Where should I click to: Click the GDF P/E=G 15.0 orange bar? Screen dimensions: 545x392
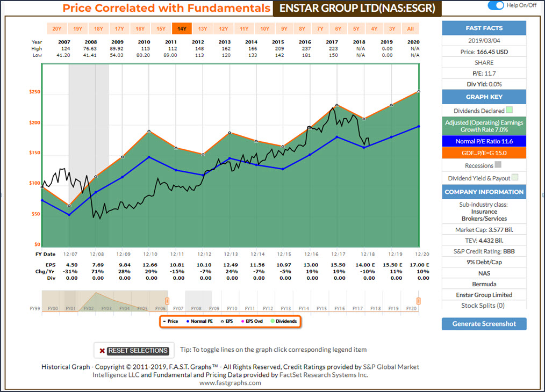tap(484, 153)
